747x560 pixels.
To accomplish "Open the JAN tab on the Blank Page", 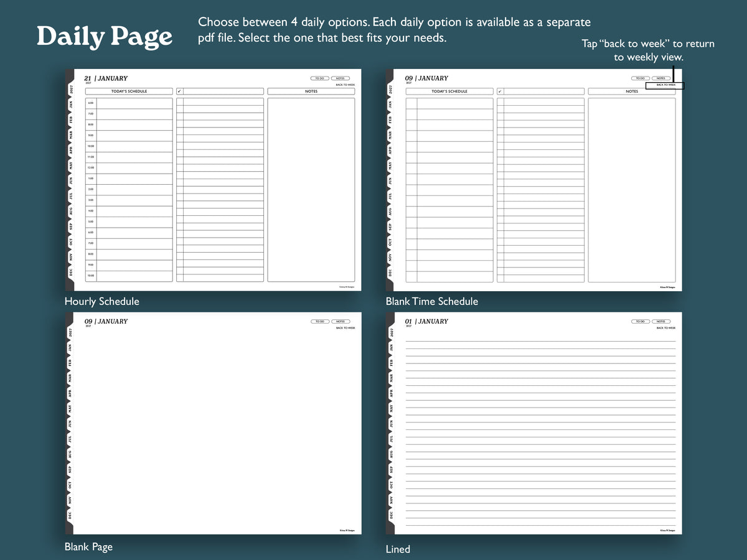I will [x=70, y=348].
